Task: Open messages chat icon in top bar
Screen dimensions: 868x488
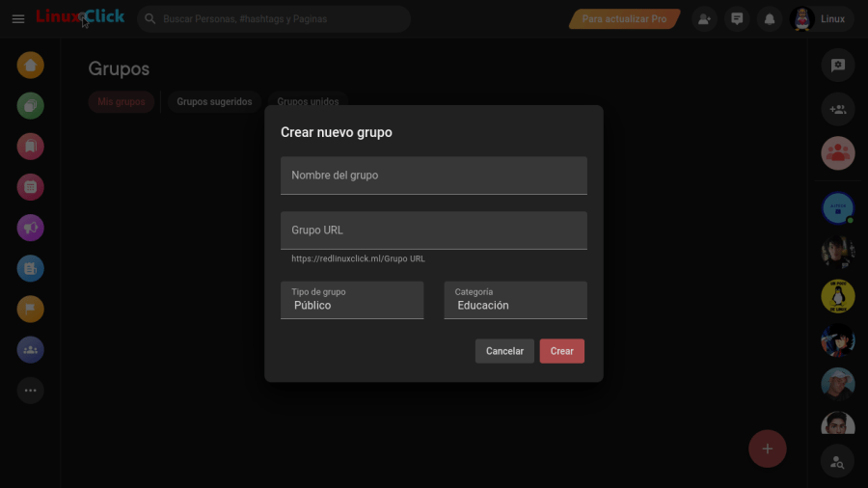Action: point(737,19)
